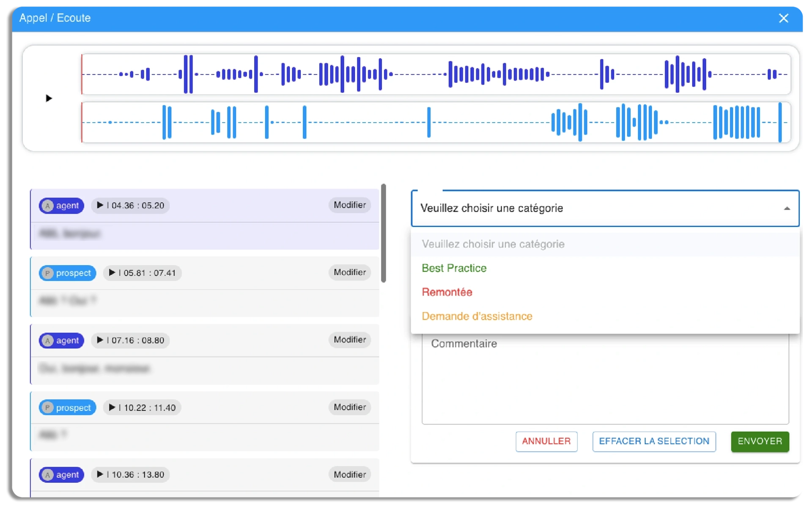Screen dimensions: 812x507
Task: Click the prospect badge at 05.81
Action: pos(68,273)
